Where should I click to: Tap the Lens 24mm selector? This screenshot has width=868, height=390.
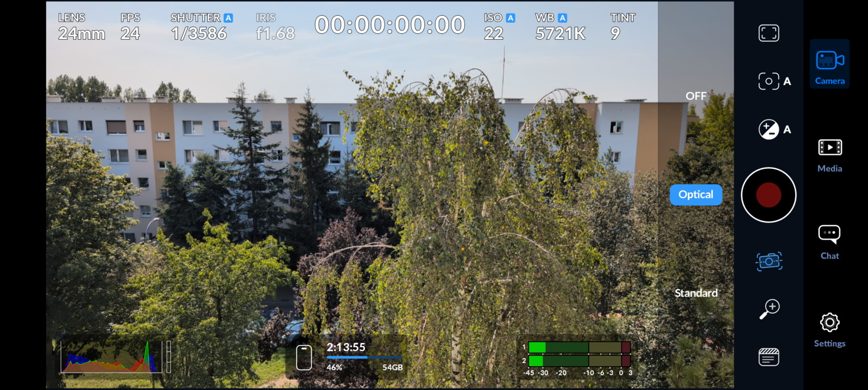coord(81,27)
